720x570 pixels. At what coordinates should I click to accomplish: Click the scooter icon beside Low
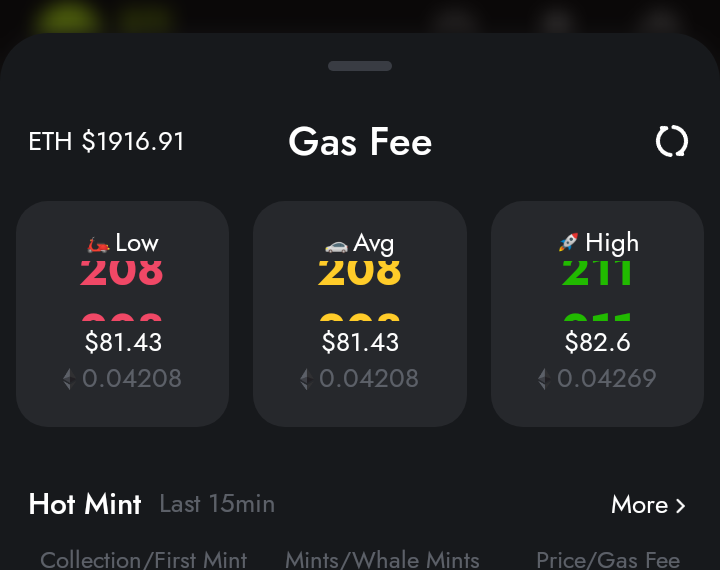(x=99, y=244)
